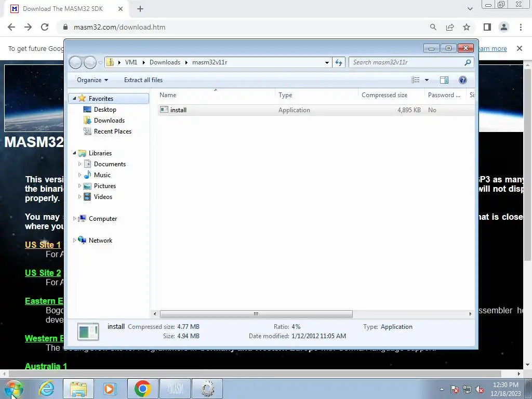Click Chrome zoom search icon

click(x=433, y=27)
